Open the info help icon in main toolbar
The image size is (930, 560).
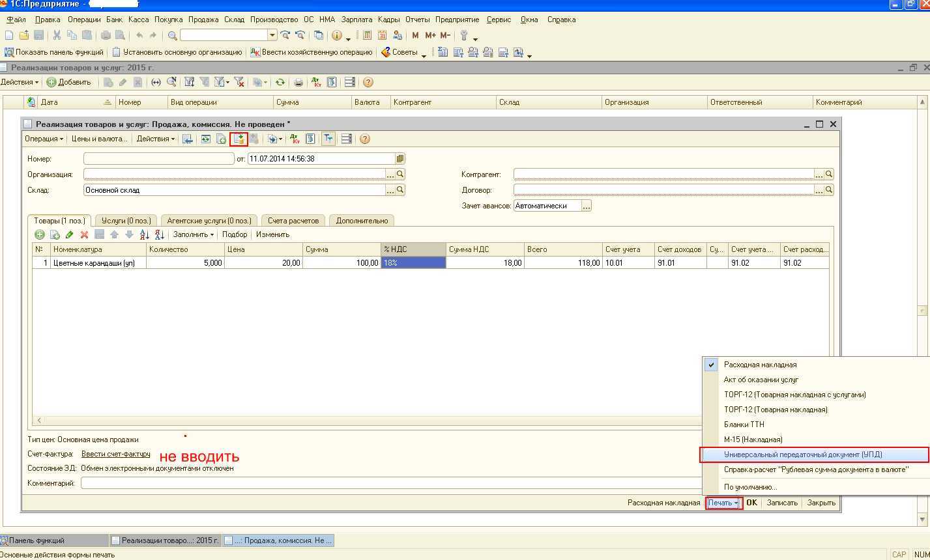click(x=337, y=35)
